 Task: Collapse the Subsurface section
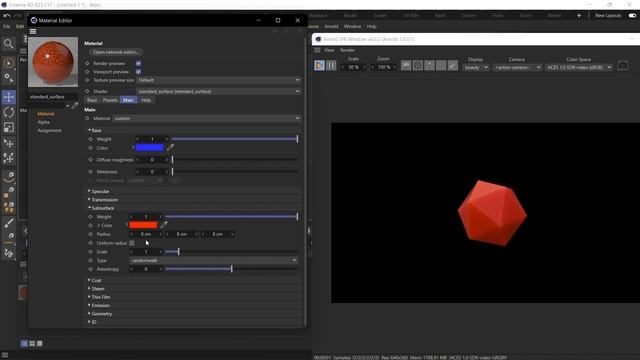tap(101, 208)
